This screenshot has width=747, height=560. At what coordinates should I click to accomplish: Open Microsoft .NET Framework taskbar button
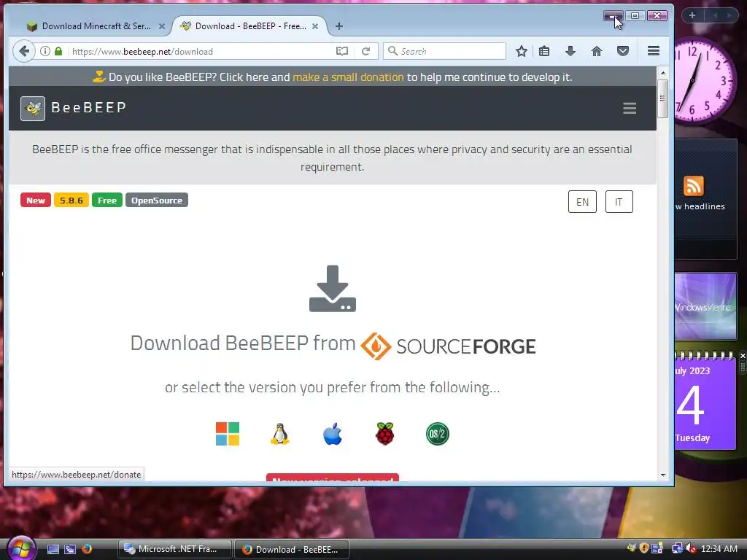click(175, 549)
